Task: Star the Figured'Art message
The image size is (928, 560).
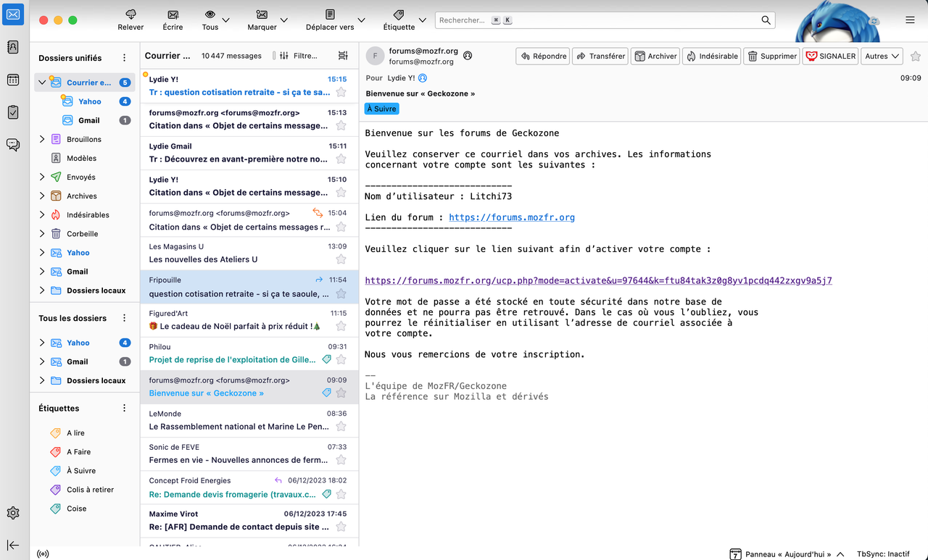Action: tap(341, 326)
